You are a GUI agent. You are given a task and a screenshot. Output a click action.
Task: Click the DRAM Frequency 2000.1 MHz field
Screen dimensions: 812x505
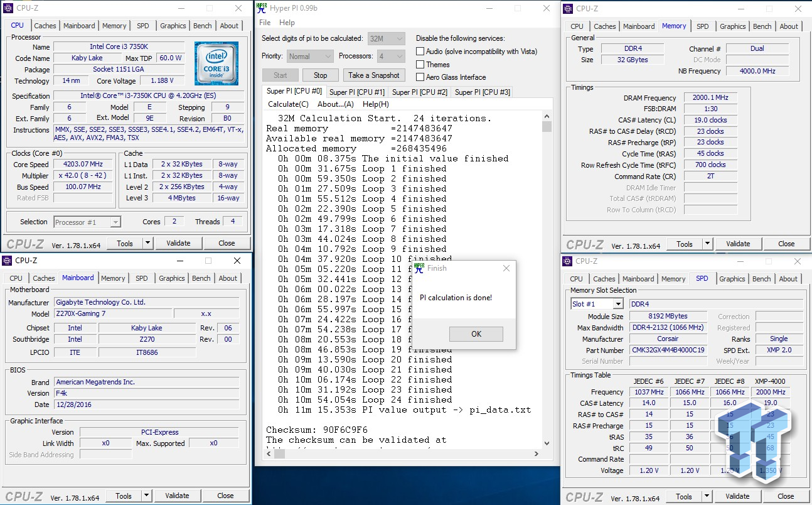pyautogui.click(x=710, y=98)
